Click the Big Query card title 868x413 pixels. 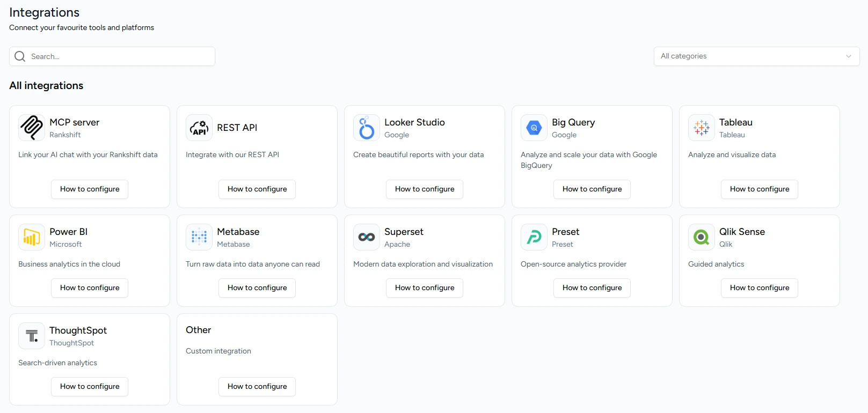573,122
